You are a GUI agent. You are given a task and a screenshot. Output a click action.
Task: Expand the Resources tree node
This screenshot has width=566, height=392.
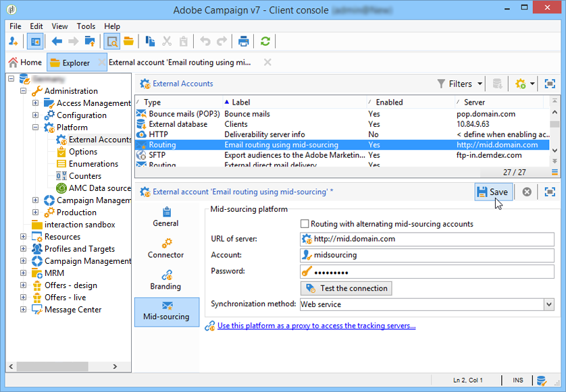[x=24, y=237]
